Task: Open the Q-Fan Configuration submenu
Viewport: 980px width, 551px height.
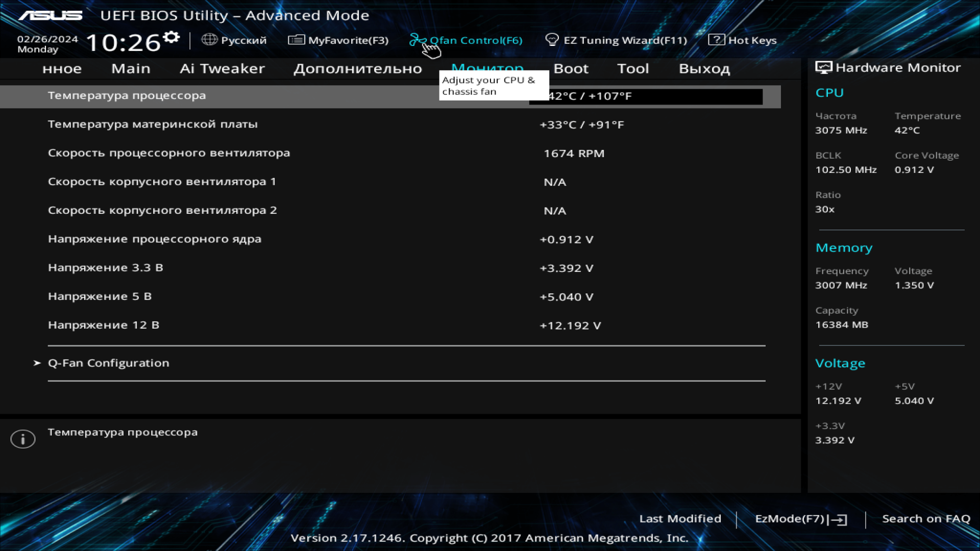Action: click(x=108, y=363)
